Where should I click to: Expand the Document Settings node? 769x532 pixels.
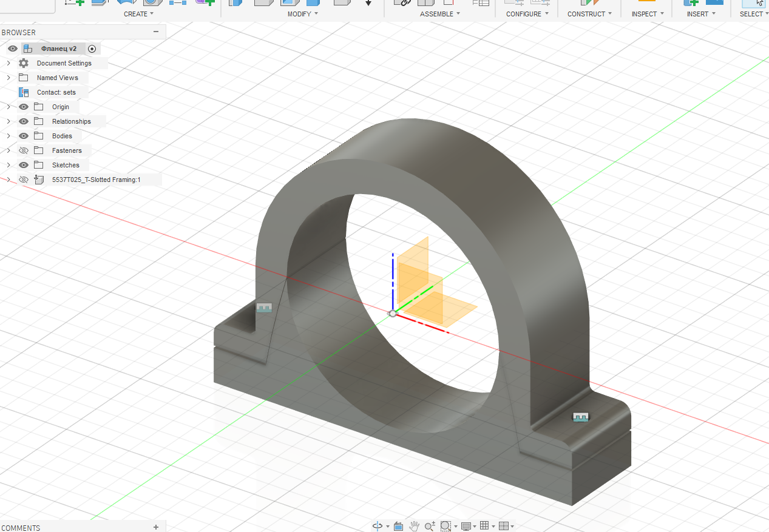pyautogui.click(x=8, y=63)
